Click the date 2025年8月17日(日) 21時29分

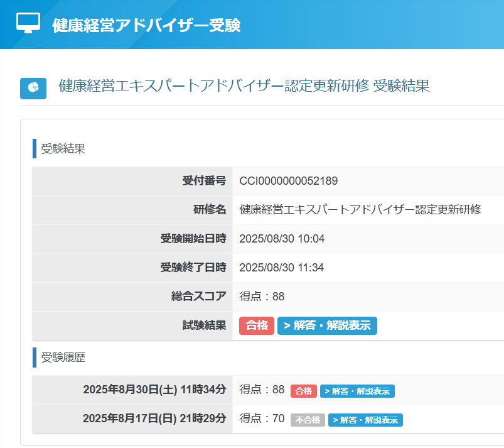point(154,418)
